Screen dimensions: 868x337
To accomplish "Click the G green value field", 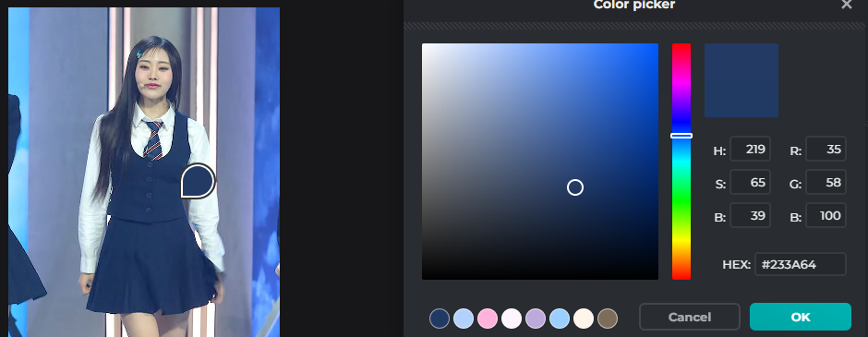I will point(826,182).
